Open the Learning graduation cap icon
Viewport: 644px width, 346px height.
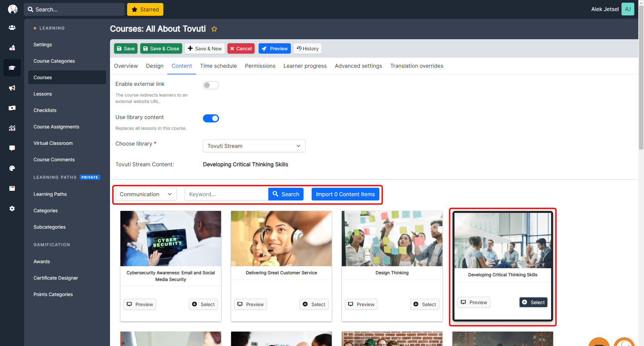[x=12, y=68]
